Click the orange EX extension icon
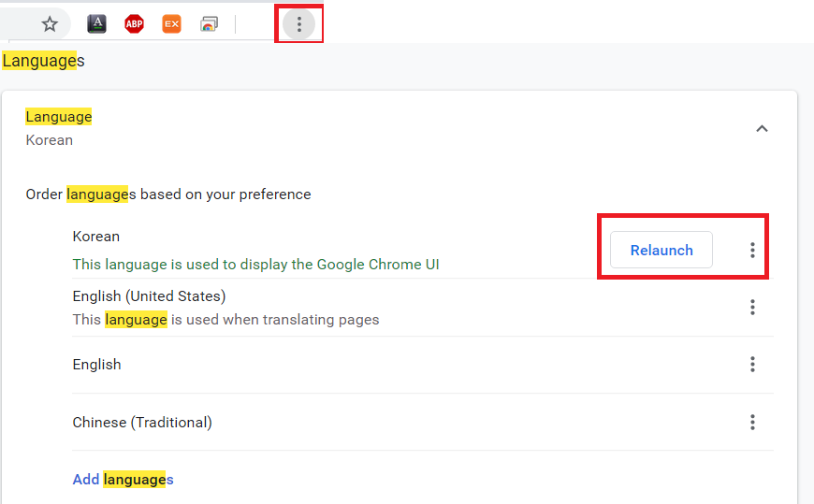This screenshot has width=814, height=504. [171, 24]
